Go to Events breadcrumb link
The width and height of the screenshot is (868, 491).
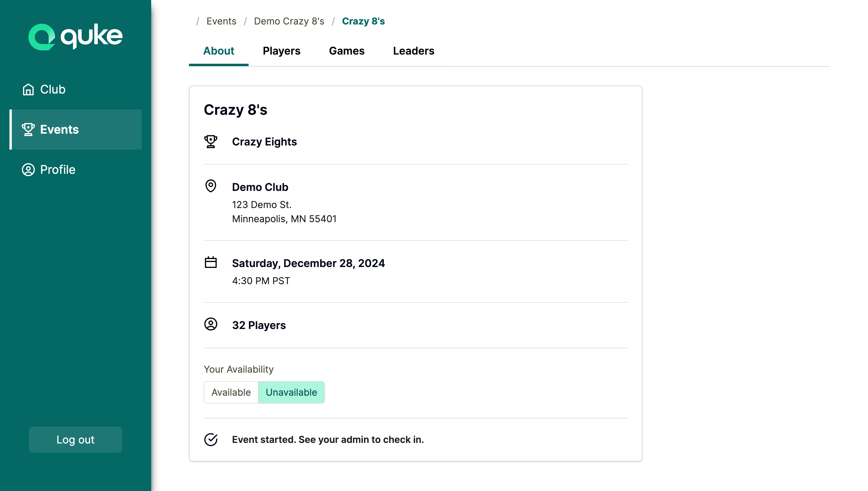point(221,21)
